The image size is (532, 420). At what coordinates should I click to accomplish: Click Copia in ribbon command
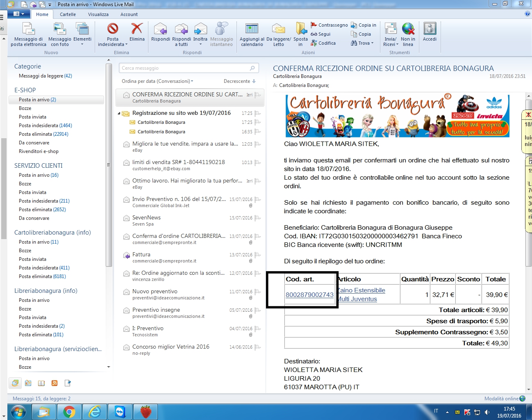point(364,25)
